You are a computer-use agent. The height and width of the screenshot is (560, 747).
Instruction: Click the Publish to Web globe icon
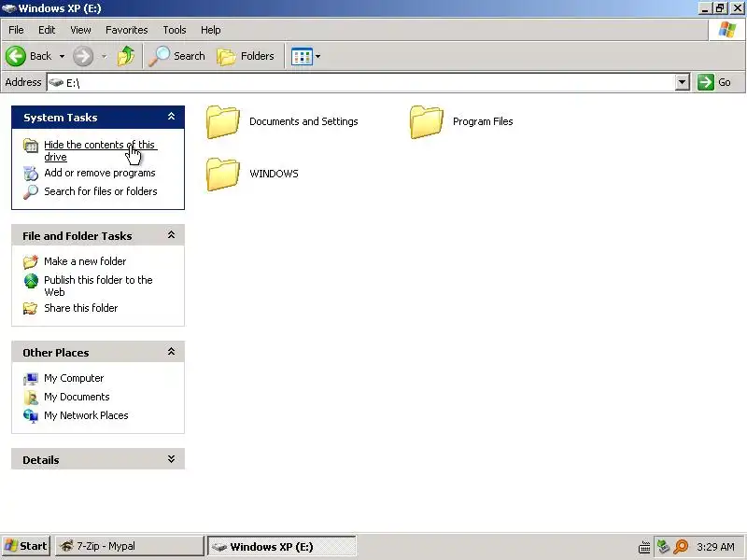[31, 281]
